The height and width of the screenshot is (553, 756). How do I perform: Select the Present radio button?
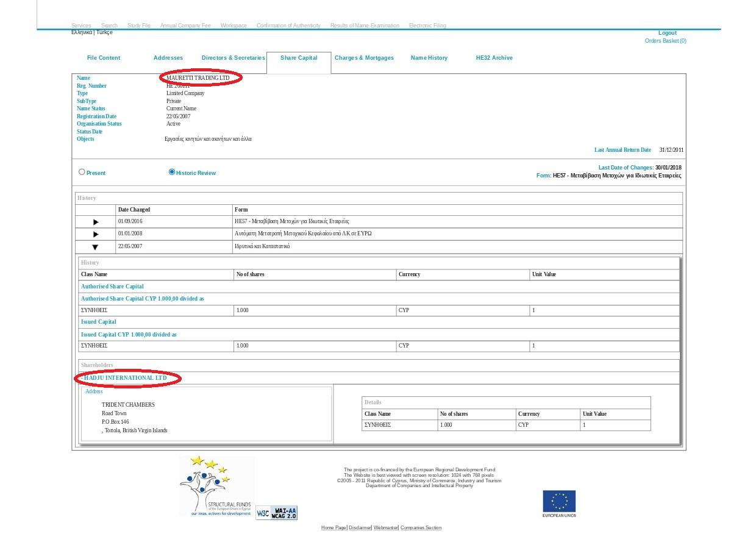click(x=82, y=172)
